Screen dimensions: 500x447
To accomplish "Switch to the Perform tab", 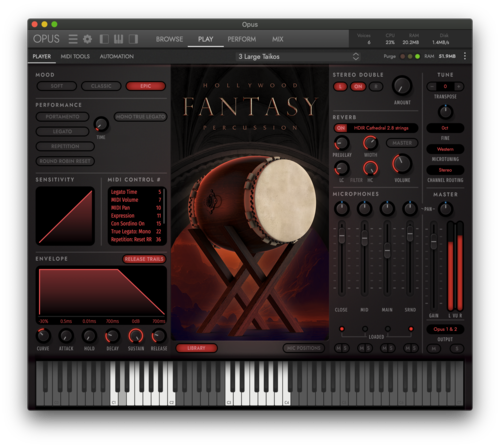I will [242, 39].
